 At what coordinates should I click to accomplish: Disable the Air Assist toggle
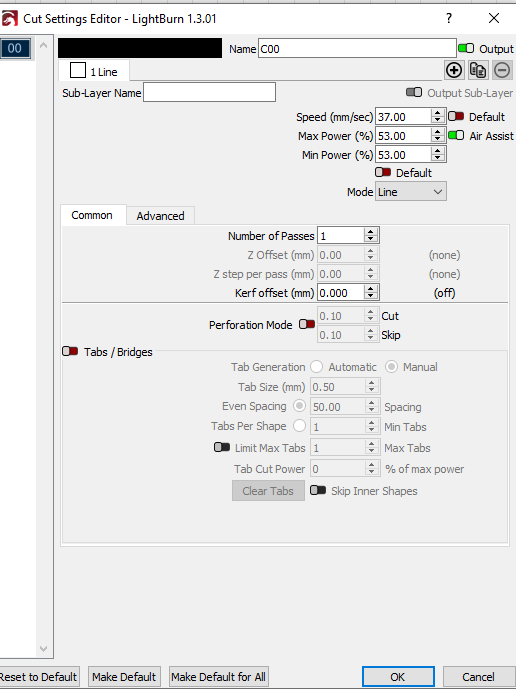point(456,135)
